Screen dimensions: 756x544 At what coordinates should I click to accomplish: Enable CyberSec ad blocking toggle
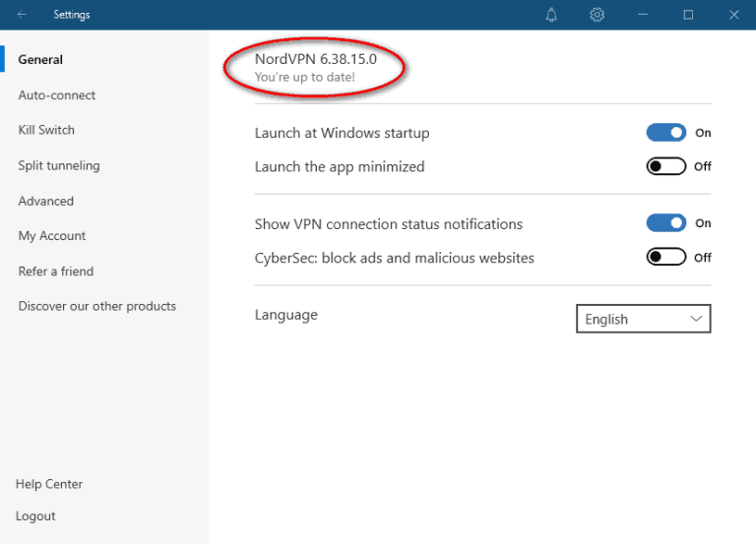point(665,257)
